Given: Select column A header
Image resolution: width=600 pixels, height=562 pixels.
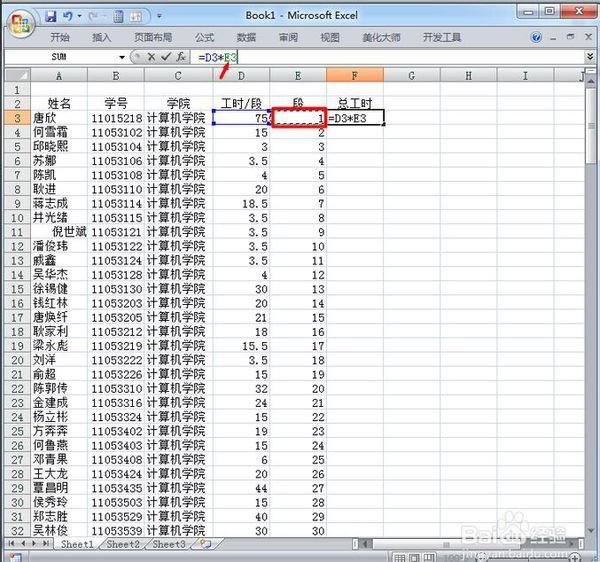Looking at the screenshot, I should pyautogui.click(x=59, y=75).
